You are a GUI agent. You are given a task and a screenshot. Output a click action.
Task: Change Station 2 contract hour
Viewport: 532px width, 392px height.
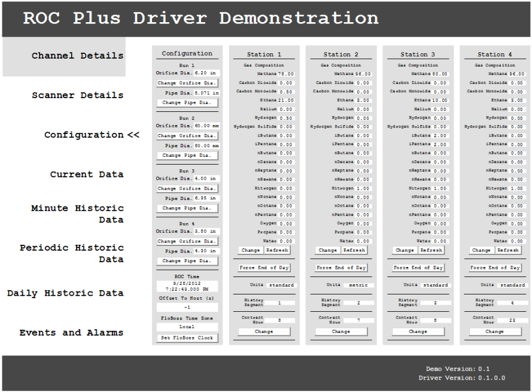point(341,332)
